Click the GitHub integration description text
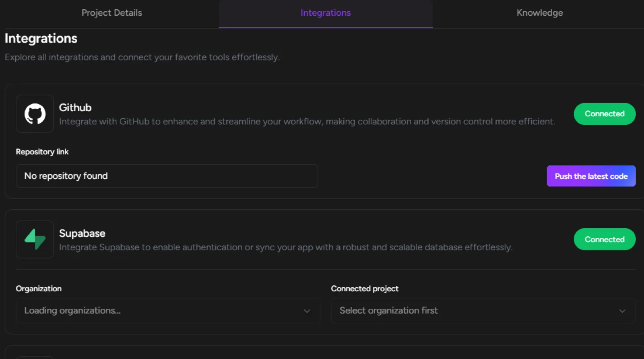Screen dimensions: 644x359 coord(307,122)
